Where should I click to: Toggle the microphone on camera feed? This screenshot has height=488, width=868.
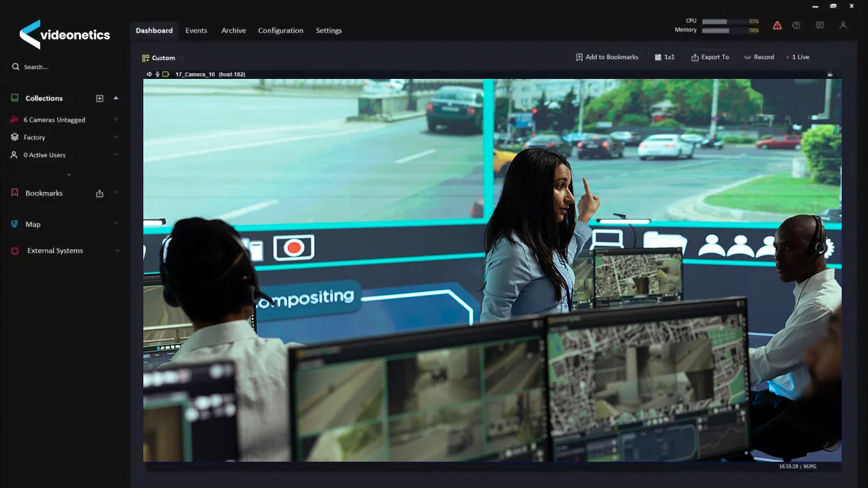click(157, 74)
